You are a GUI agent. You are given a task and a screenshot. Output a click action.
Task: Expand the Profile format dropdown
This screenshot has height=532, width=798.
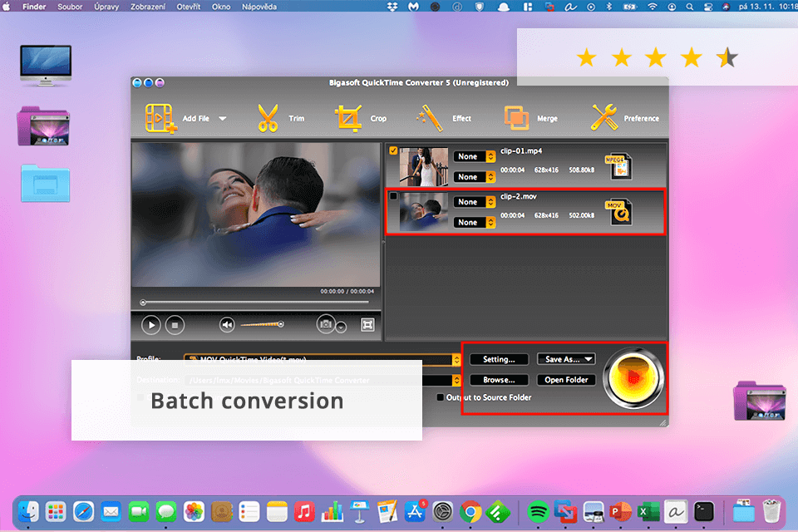click(x=456, y=360)
